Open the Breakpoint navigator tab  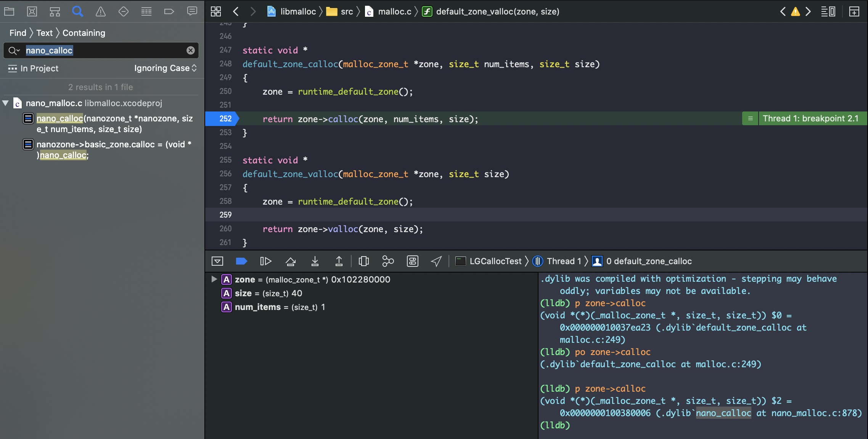tap(169, 11)
